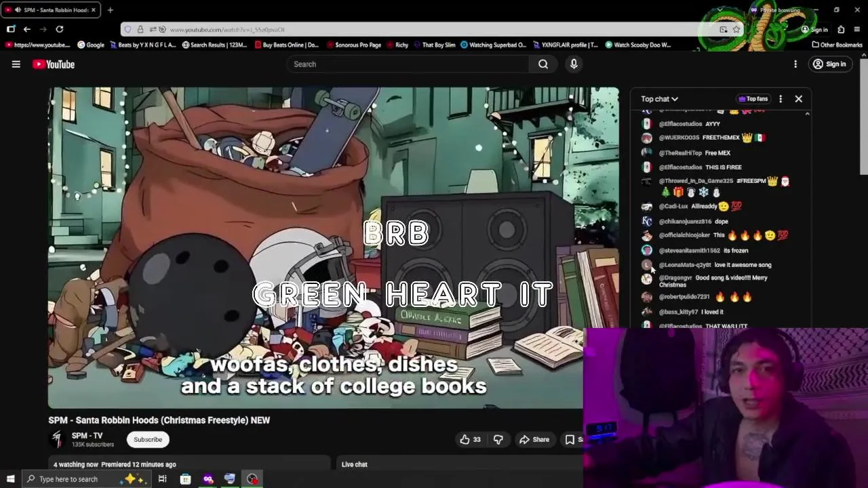868x488 pixels.
Task: Open SPM - TV channel avatar
Action: (58, 439)
